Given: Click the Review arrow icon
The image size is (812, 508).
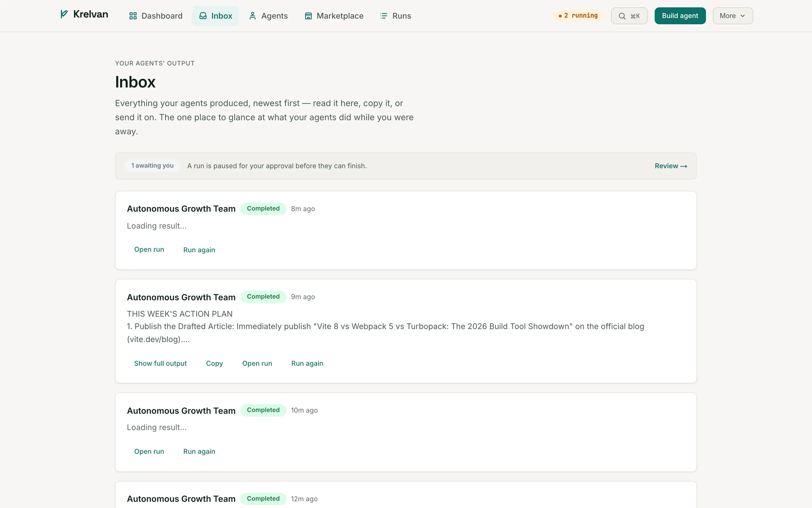Looking at the screenshot, I should [684, 166].
